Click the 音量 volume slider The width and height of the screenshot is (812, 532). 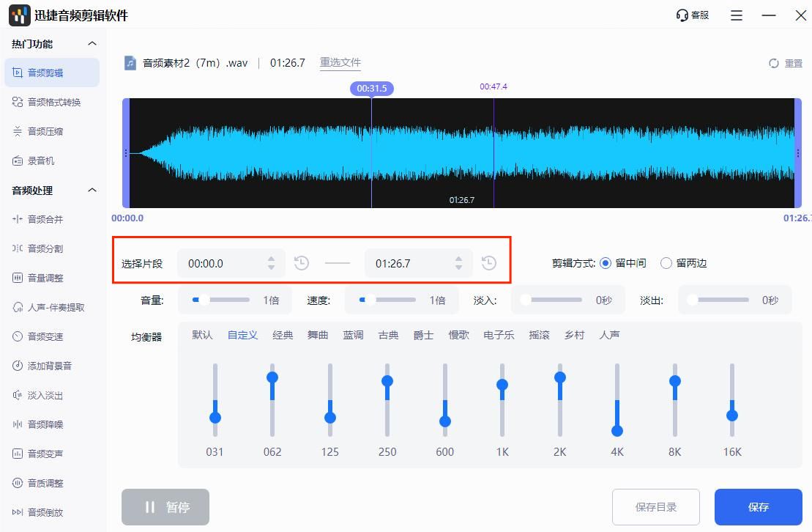pos(221,300)
